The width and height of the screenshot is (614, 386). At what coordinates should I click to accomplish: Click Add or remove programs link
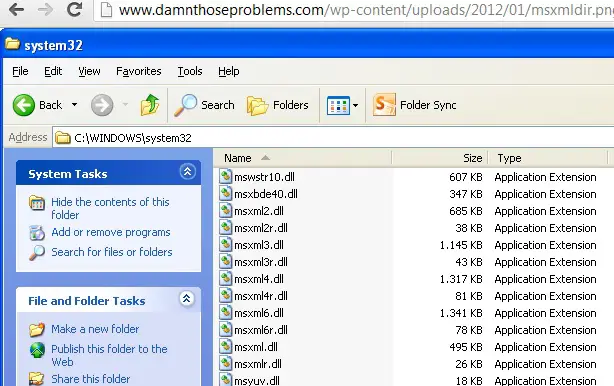coord(111,232)
